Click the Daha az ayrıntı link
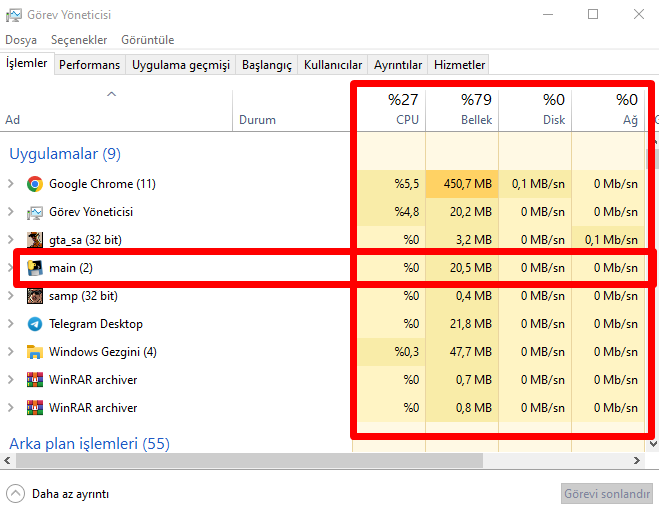 (71, 494)
